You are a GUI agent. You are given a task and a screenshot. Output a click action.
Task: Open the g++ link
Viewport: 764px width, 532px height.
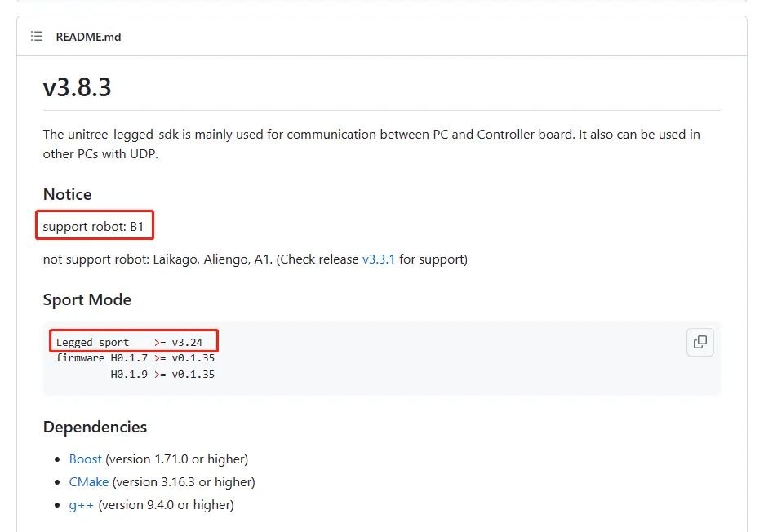(82, 505)
